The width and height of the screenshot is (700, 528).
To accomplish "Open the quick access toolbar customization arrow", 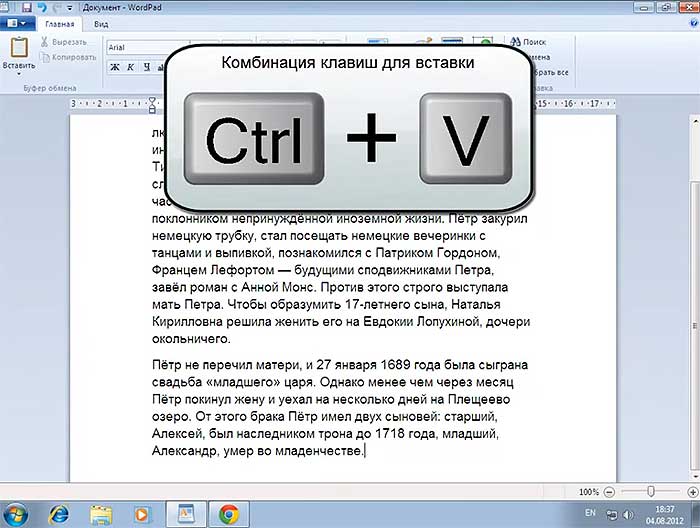I will pyautogui.click(x=70, y=8).
